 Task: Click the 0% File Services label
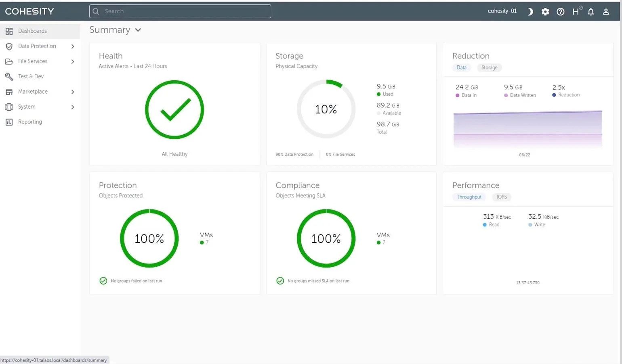coord(340,155)
